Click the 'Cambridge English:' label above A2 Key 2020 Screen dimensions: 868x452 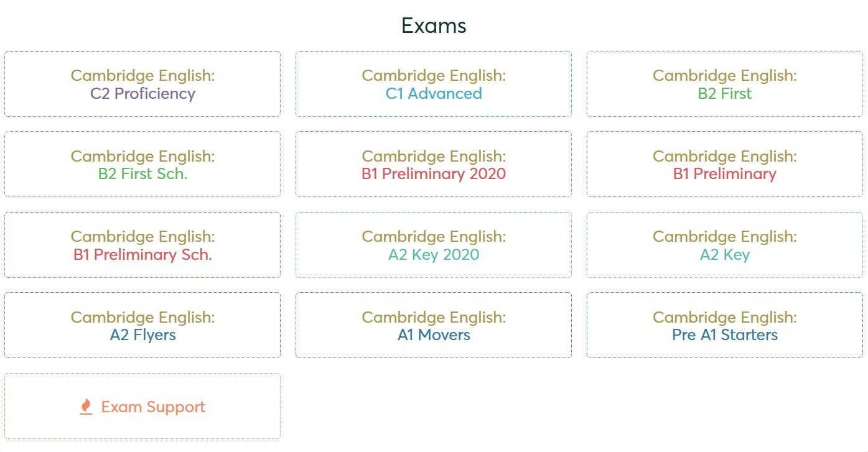pyautogui.click(x=434, y=237)
